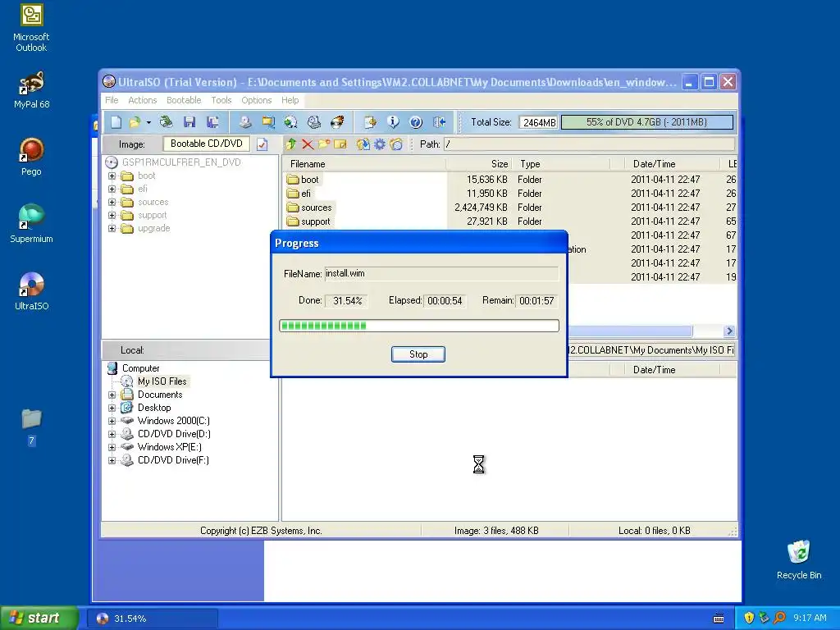Screen dimensions: 840x630
Task: Click the Add Files icon
Action: coord(363,144)
